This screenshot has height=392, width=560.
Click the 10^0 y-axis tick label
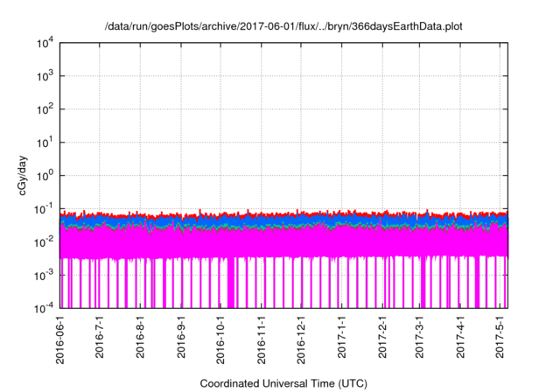45,176
